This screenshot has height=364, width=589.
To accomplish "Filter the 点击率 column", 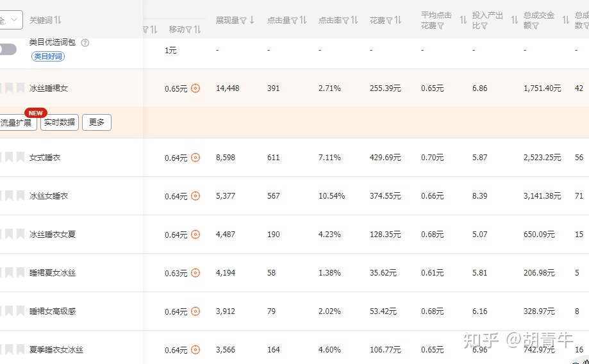I will [345, 21].
